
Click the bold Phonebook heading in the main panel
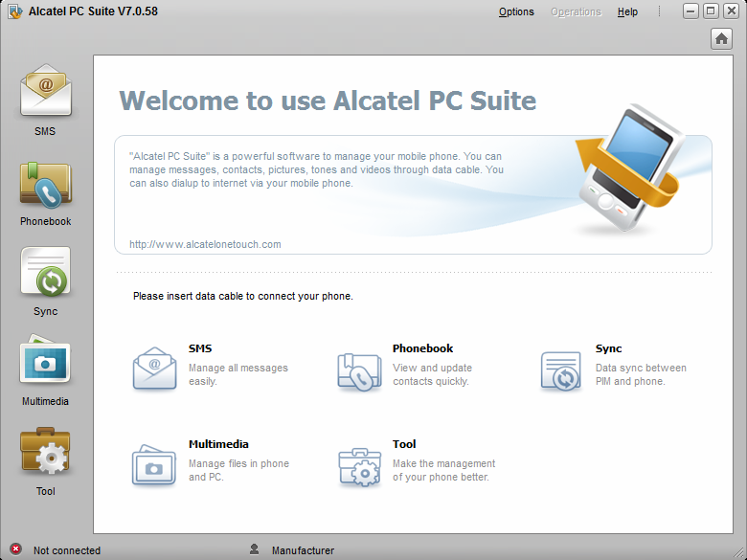pyautogui.click(x=423, y=348)
